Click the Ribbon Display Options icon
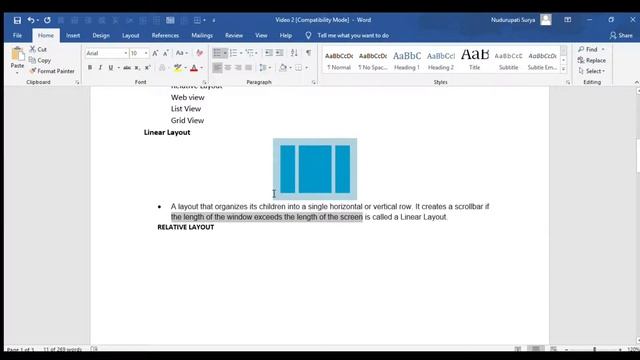Viewport: 640px width, 360px height. (568, 20)
